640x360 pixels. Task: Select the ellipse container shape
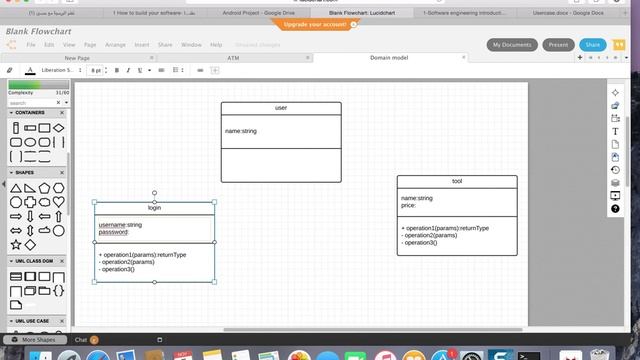30,142
